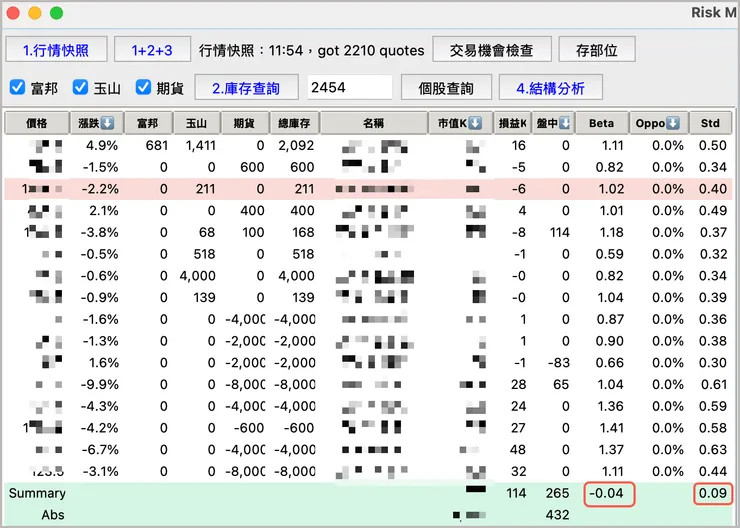Run the 1+2+3 button
Viewport: 740px width, 528px height.
(152, 50)
